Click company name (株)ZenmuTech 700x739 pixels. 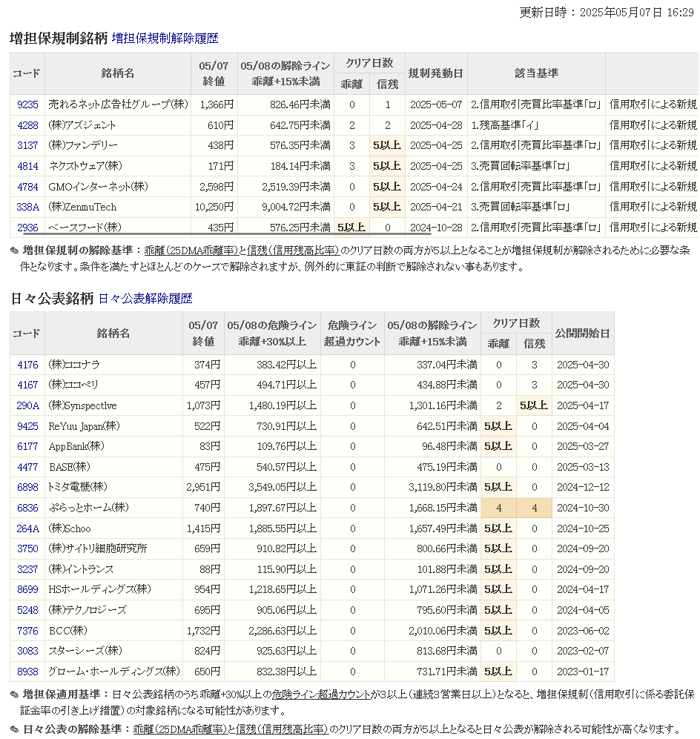(x=82, y=207)
